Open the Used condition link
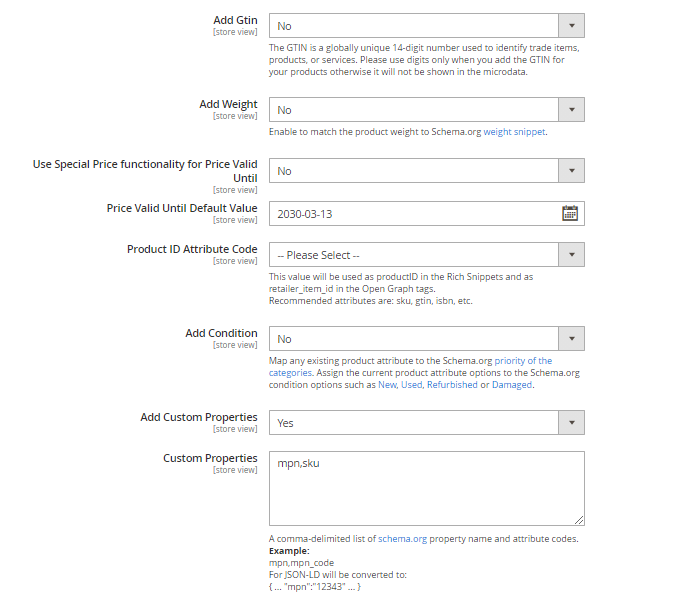 pos(411,385)
